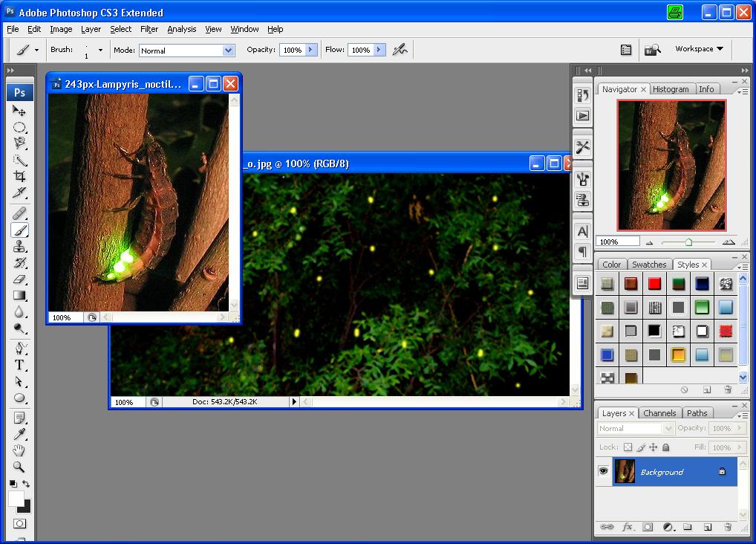The width and height of the screenshot is (756, 544).
Task: Create a new layer in Layers panel
Action: [x=708, y=527]
